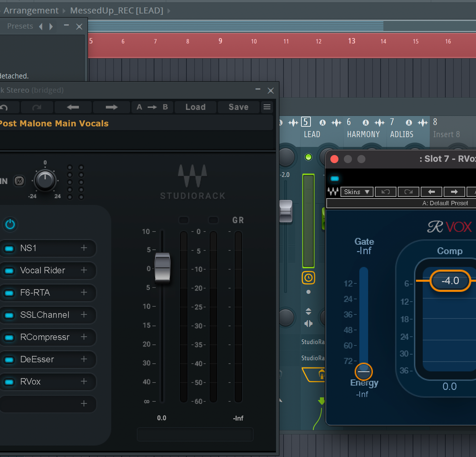
Task: Click plus on the empty plugin slot
Action: pos(84,404)
